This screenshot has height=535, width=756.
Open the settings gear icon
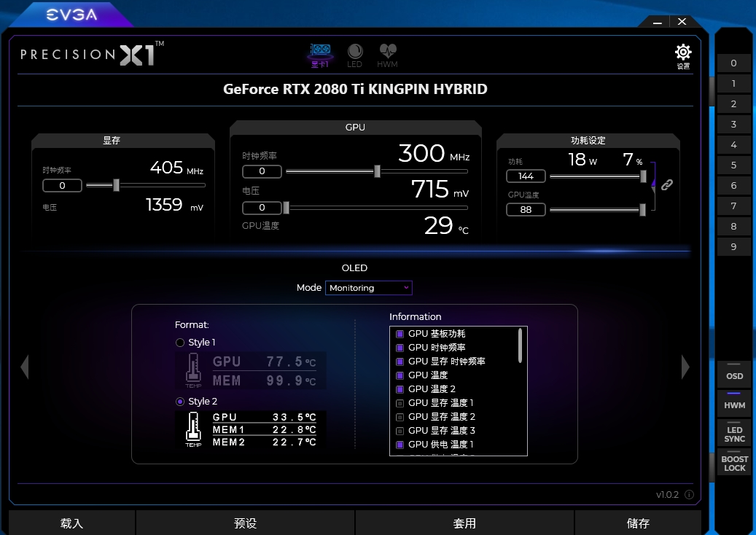[683, 56]
